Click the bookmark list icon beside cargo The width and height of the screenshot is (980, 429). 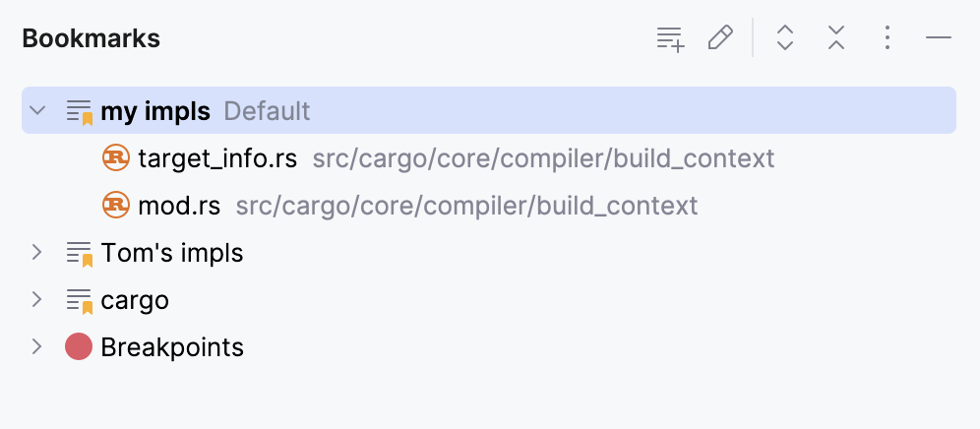[x=79, y=301]
